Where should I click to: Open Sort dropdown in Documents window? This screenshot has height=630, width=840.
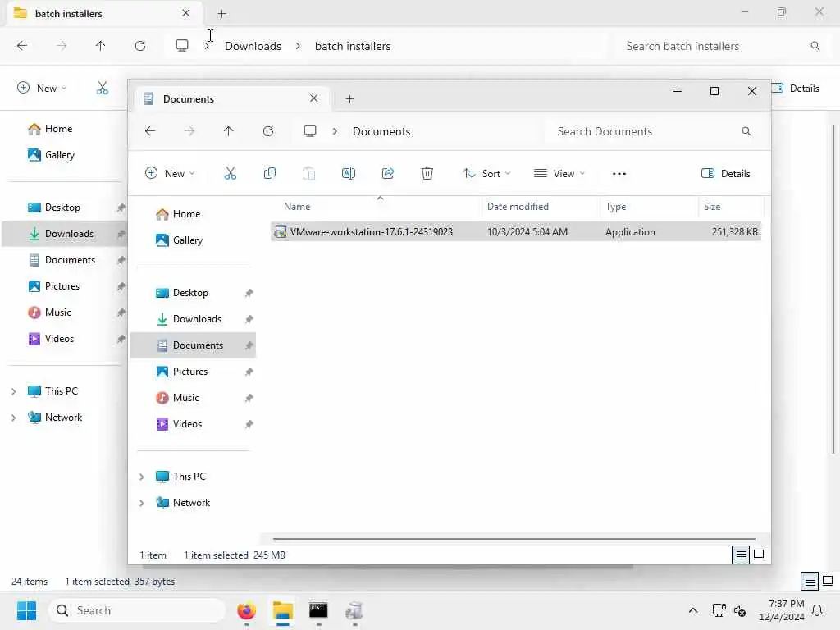[x=486, y=173]
